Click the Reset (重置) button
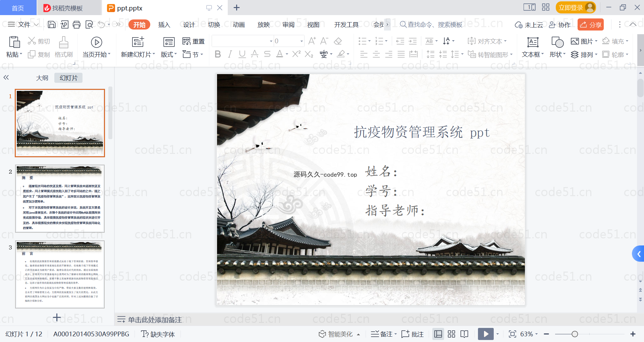The height and width of the screenshot is (342, 644). (194, 41)
